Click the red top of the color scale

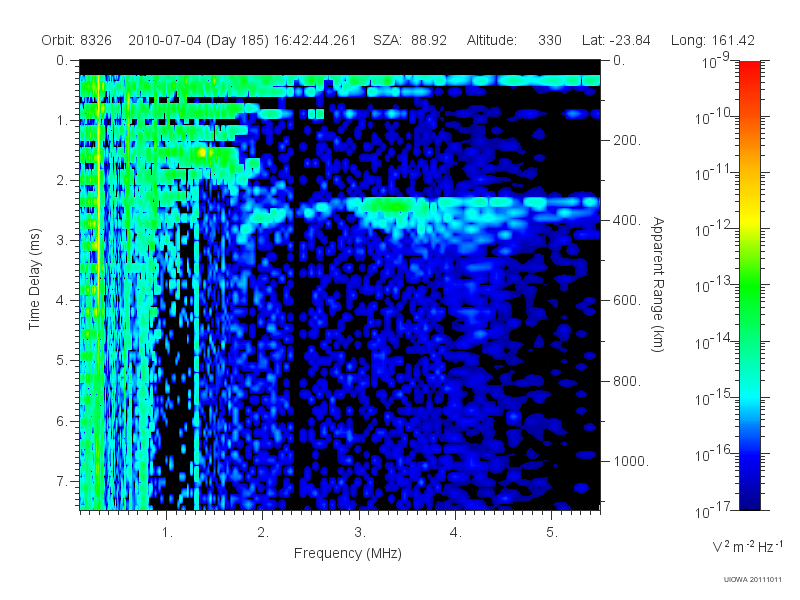750,69
